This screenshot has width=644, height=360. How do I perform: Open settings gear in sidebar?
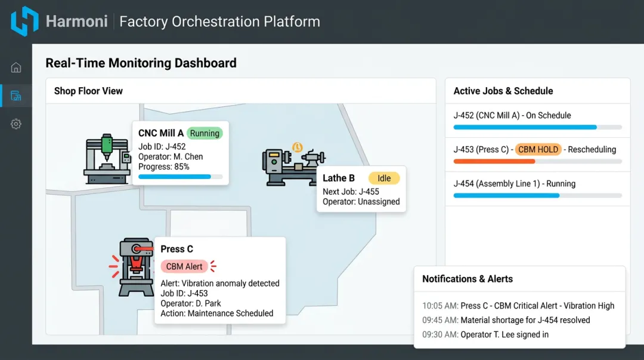click(16, 124)
